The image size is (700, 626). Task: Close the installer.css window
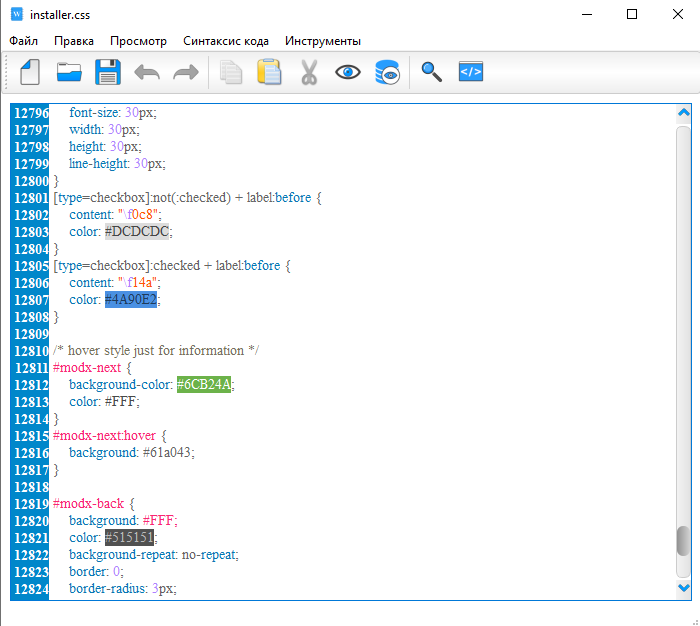(x=678, y=14)
